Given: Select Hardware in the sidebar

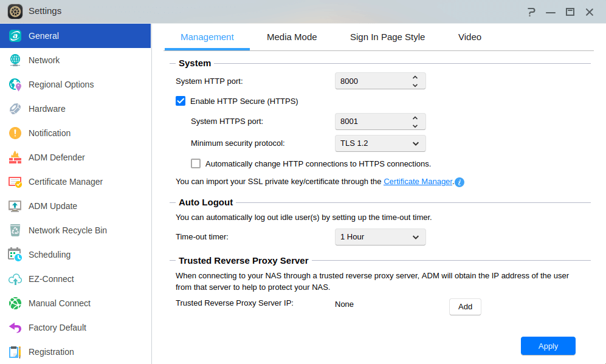Looking at the screenshot, I should point(75,109).
